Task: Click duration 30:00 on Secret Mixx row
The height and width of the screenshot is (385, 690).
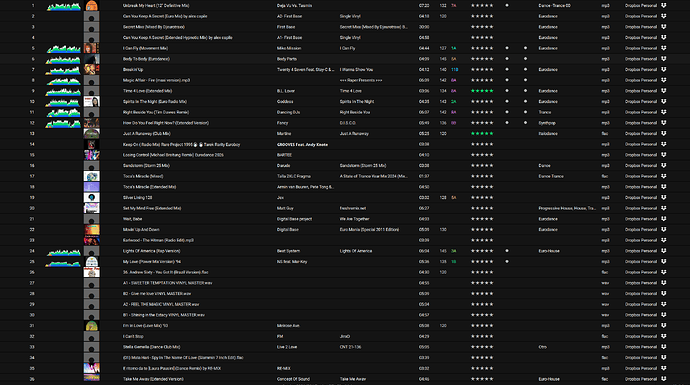Action: [x=424, y=27]
